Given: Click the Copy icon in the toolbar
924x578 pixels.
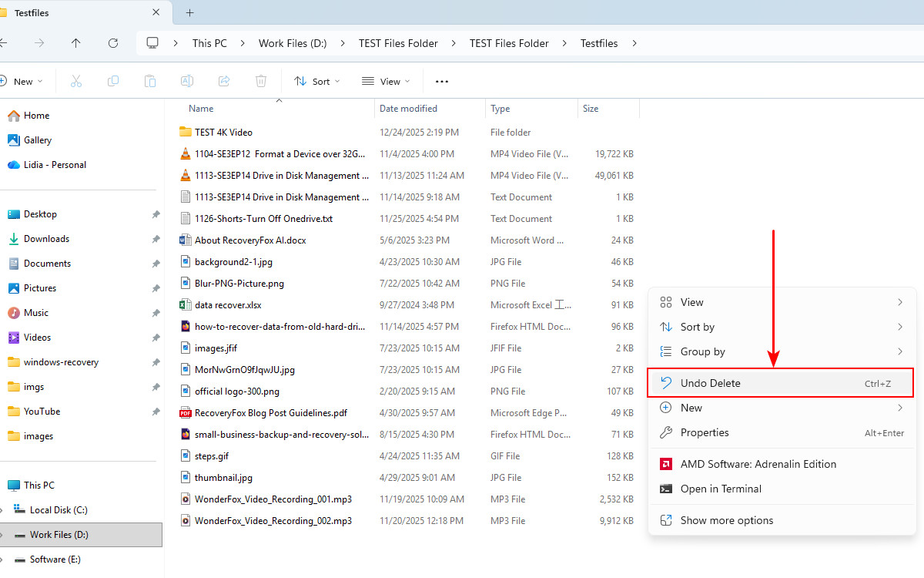Looking at the screenshot, I should tap(112, 80).
